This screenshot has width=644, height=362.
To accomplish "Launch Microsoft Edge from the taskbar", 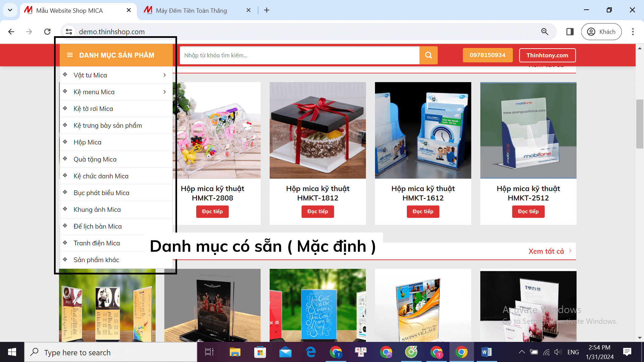I will point(311,352).
